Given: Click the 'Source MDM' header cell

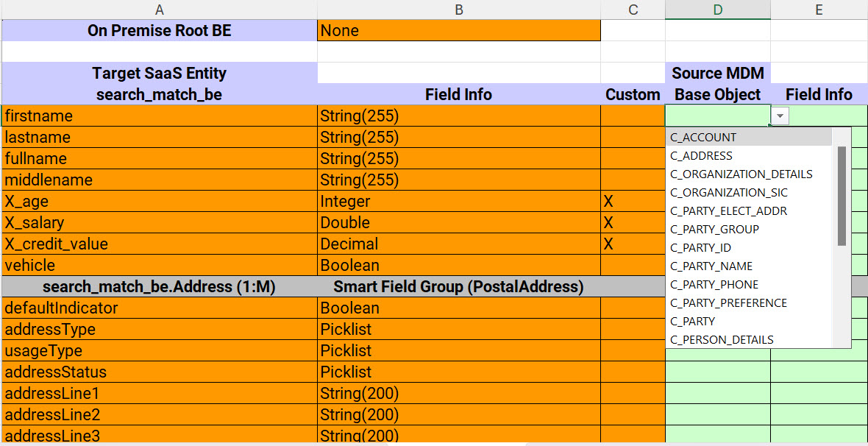Looking at the screenshot, I should pos(718,73).
